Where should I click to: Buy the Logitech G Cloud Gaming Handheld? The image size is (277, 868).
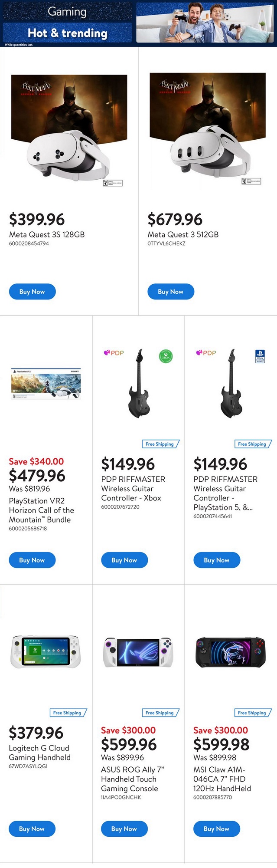click(x=32, y=829)
